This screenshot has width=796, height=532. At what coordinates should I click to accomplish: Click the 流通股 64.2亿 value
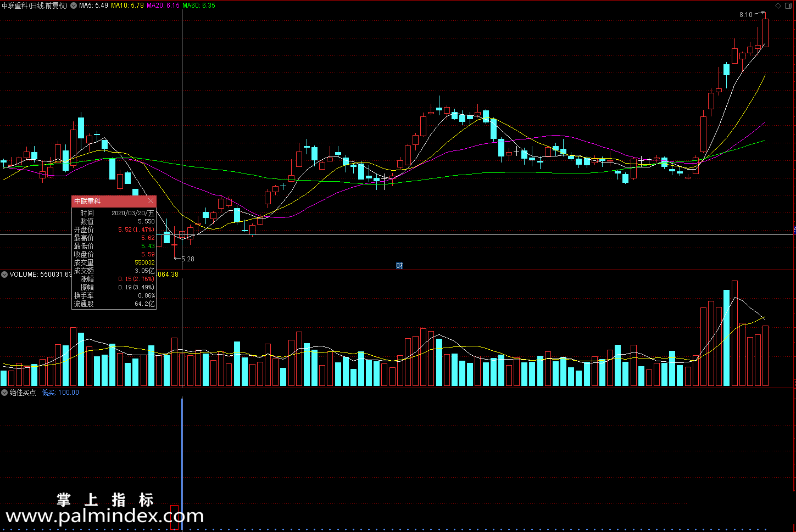pyautogui.click(x=144, y=304)
